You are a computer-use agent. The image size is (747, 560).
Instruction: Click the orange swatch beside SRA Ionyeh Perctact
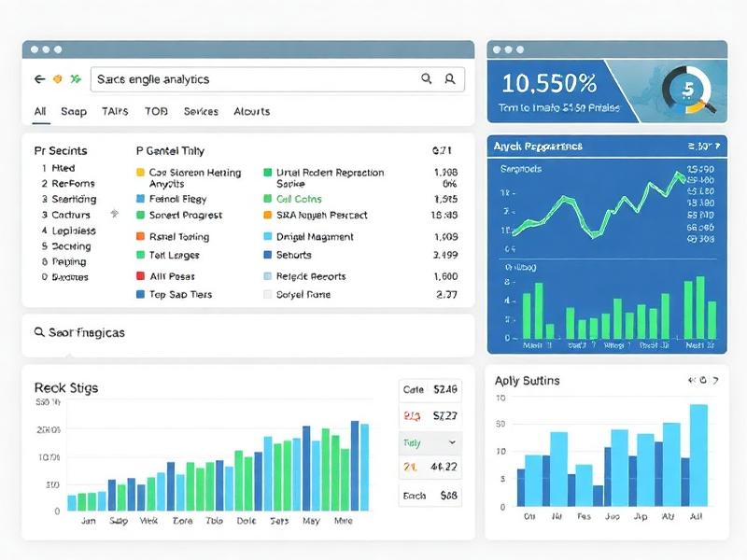click(x=268, y=215)
